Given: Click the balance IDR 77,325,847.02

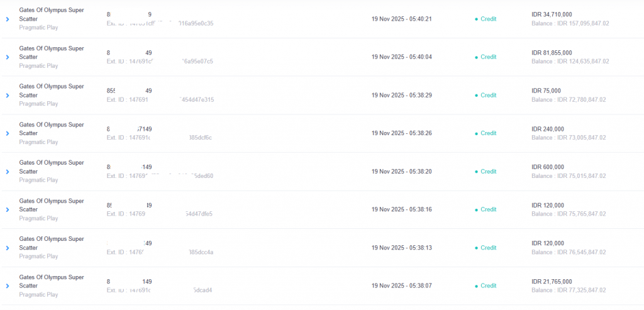Looking at the screenshot, I should click(570, 291).
